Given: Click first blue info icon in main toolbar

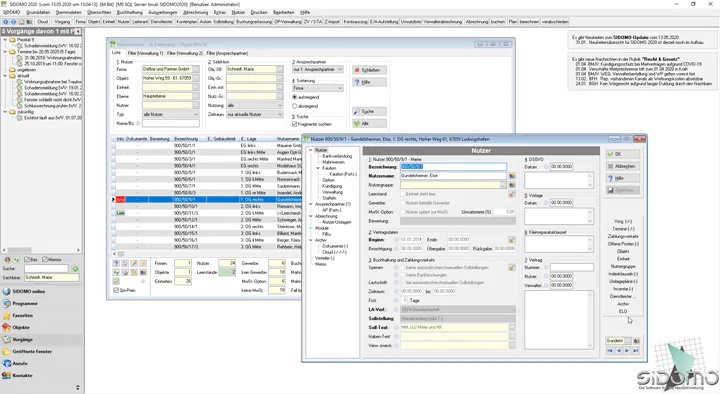Looking at the screenshot, I should 6,22.
